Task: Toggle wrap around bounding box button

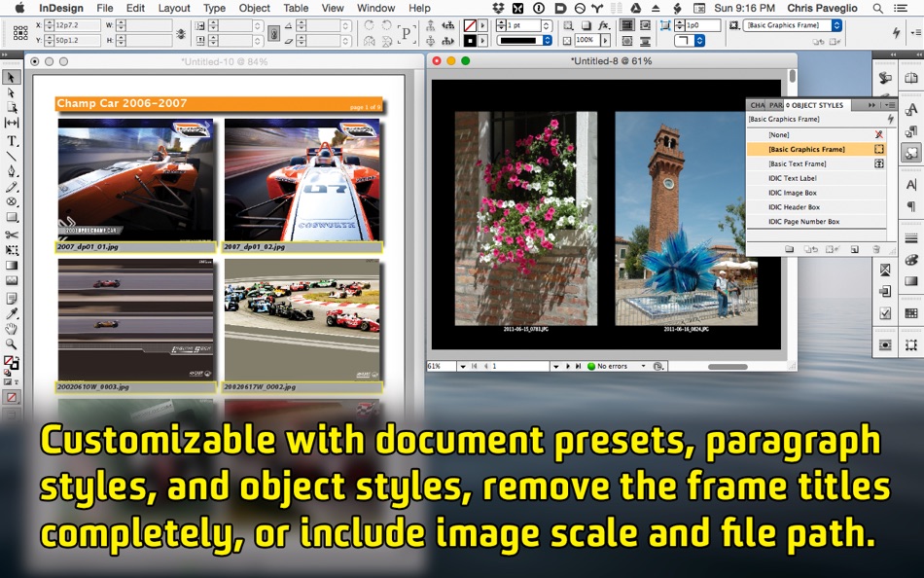Action: point(645,25)
